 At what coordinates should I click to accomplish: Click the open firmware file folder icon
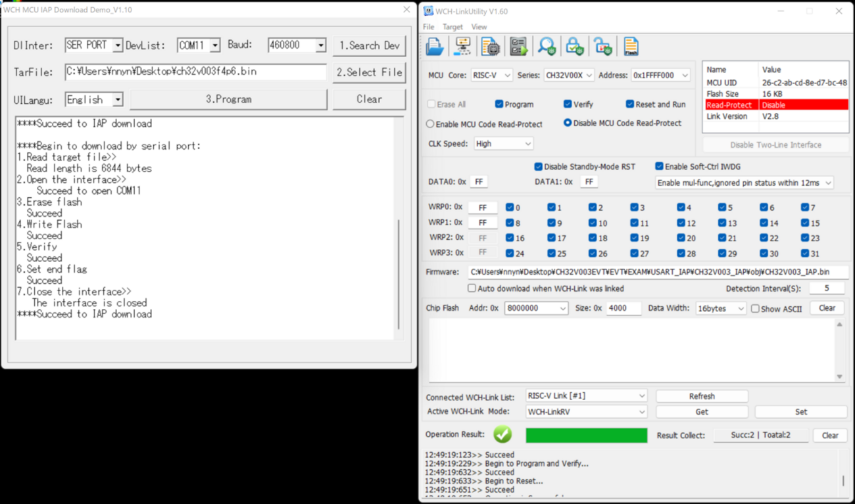pyautogui.click(x=435, y=46)
